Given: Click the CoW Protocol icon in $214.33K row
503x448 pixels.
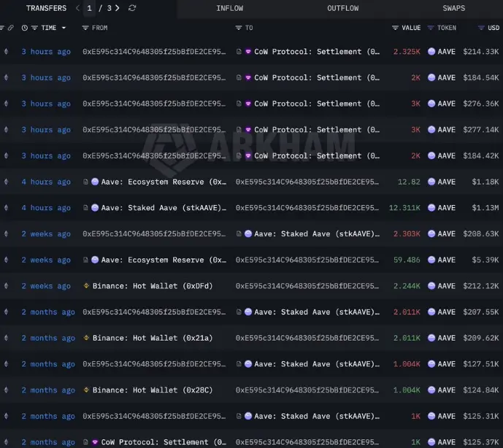Looking at the screenshot, I should click(248, 51).
